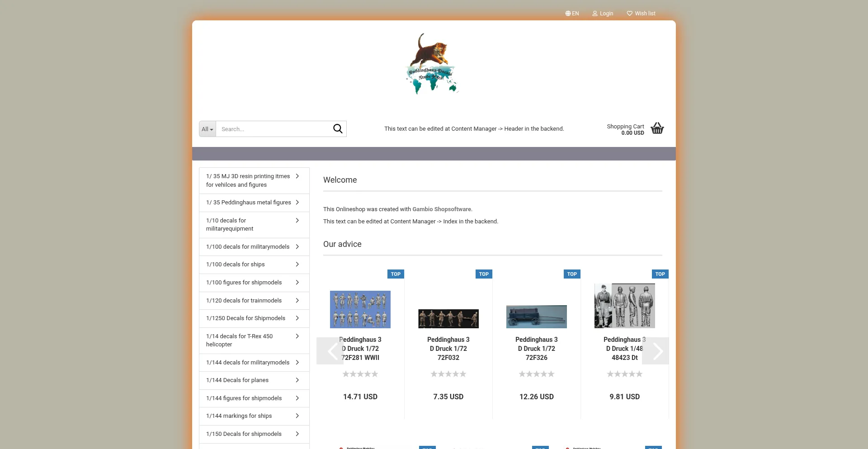Click the 9.81 USD price
Viewport: 868px width, 449px height.
coord(625,397)
